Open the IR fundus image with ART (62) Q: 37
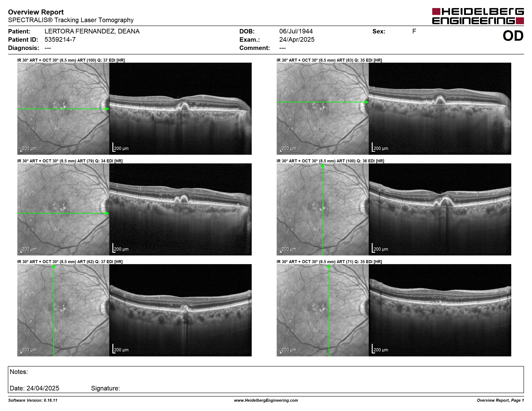 [63, 310]
